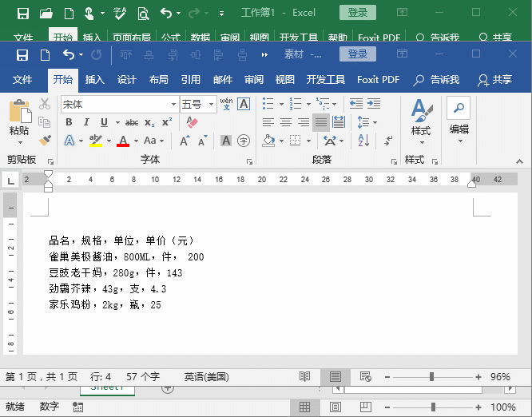This screenshot has height=417, width=532.
Task: Click the 样式 styles button
Action: point(421,121)
